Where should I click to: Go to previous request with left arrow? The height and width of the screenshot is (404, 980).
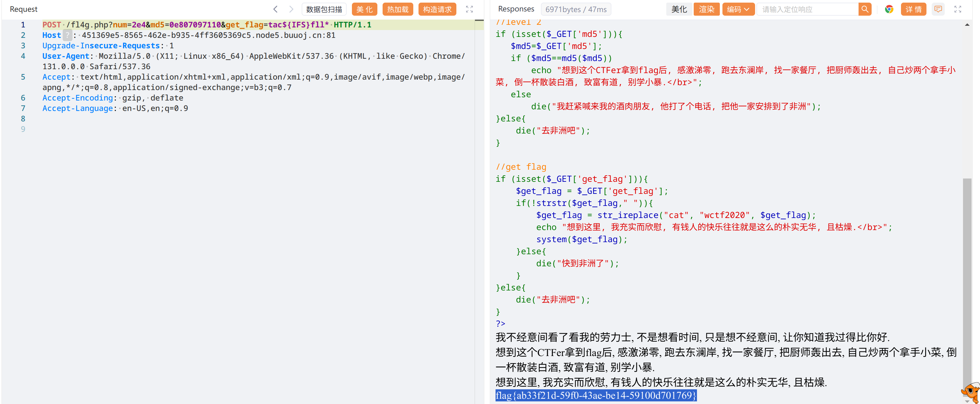276,9
